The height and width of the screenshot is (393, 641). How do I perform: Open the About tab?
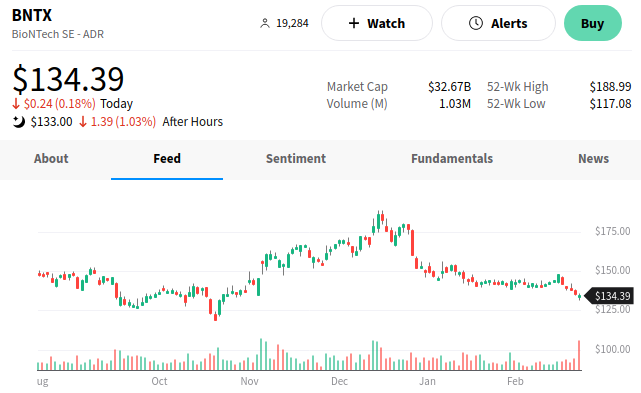[x=51, y=159]
